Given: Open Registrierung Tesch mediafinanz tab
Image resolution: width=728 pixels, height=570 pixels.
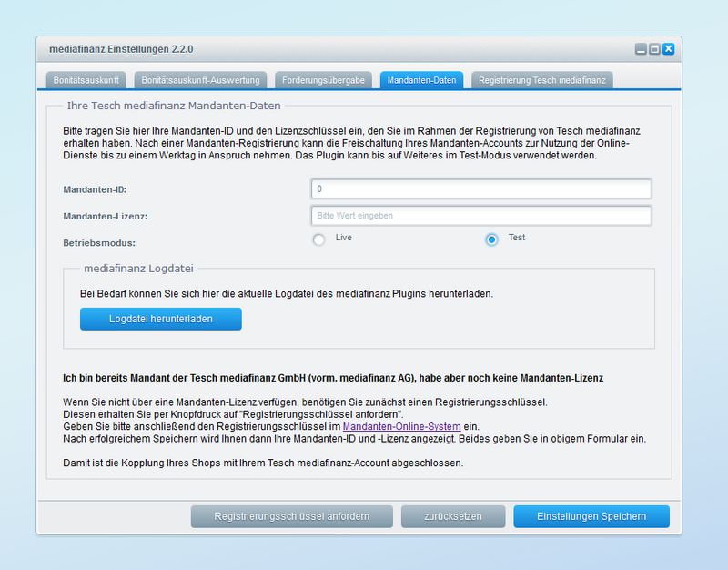Looking at the screenshot, I should click(541, 80).
